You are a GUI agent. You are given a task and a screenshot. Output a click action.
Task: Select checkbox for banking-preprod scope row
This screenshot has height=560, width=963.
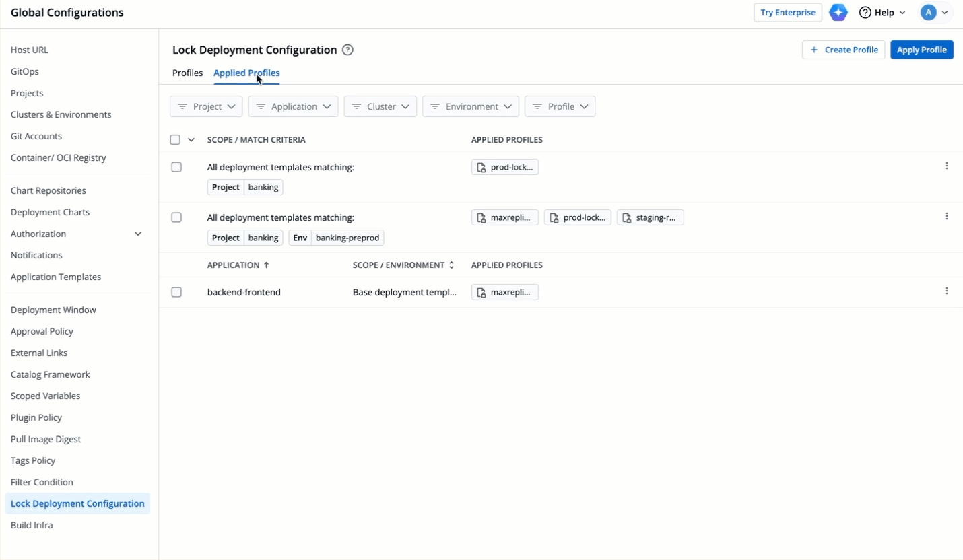(x=176, y=217)
